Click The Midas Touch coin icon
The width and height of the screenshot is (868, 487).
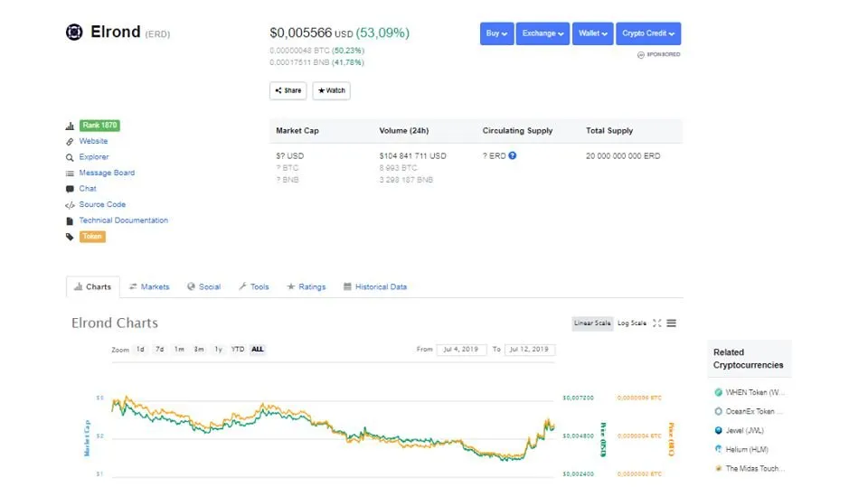pos(719,468)
